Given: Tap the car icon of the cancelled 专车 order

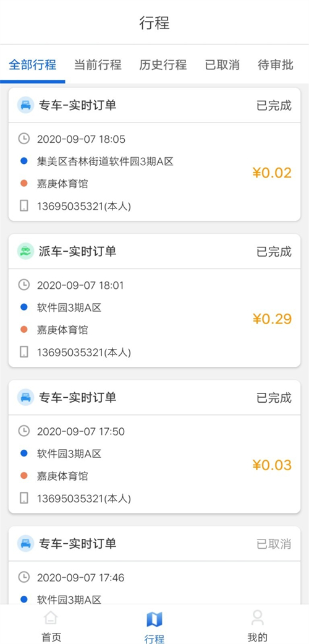Looking at the screenshot, I should click(x=25, y=543).
